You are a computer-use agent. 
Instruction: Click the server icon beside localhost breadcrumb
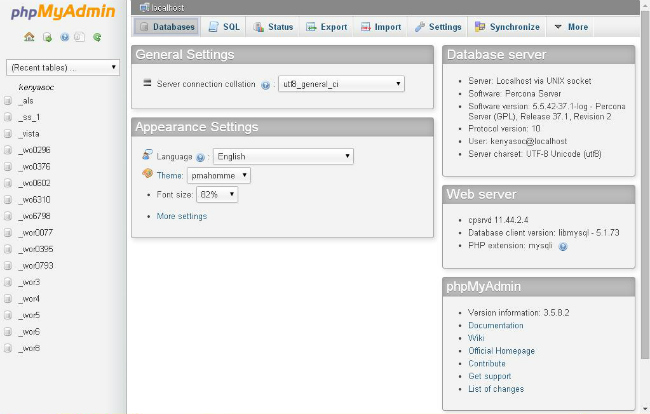[144, 7]
